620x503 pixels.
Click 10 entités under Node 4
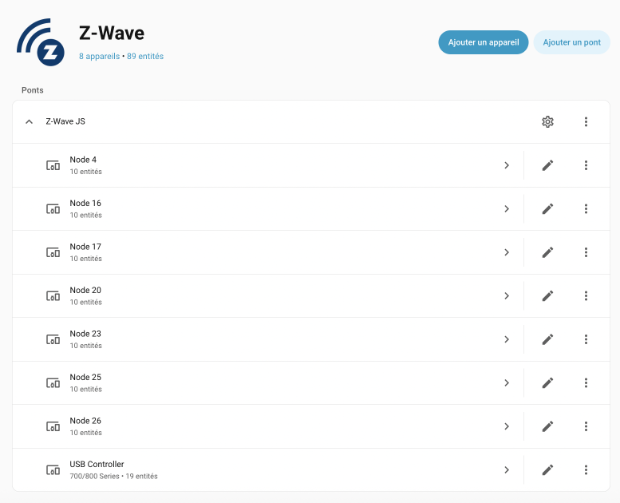click(x=86, y=172)
